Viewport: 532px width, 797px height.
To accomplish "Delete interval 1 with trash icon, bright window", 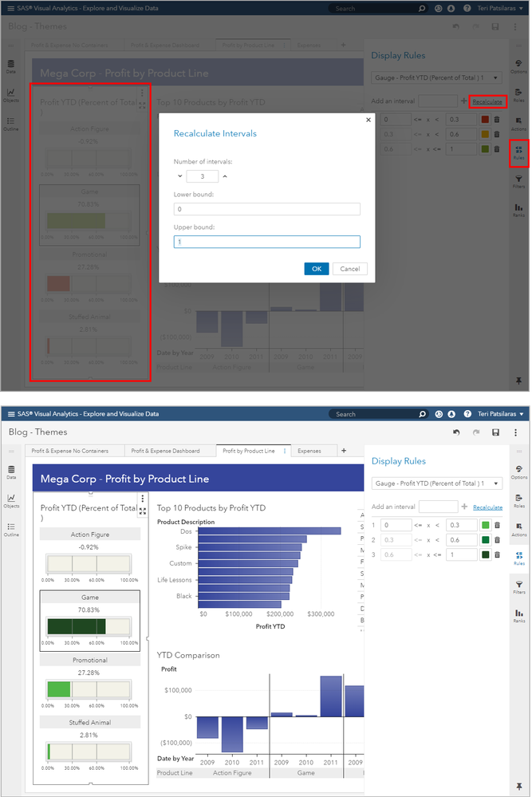I will point(498,525).
